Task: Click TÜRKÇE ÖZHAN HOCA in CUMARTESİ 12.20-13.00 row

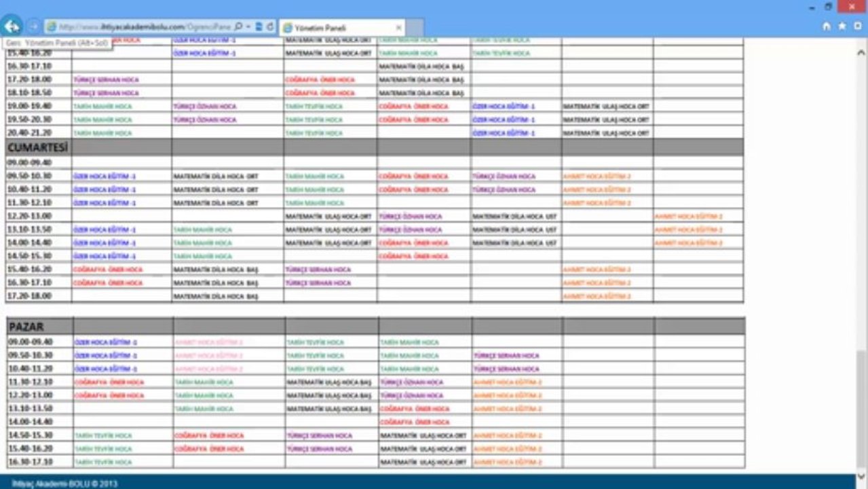Action: tap(411, 217)
